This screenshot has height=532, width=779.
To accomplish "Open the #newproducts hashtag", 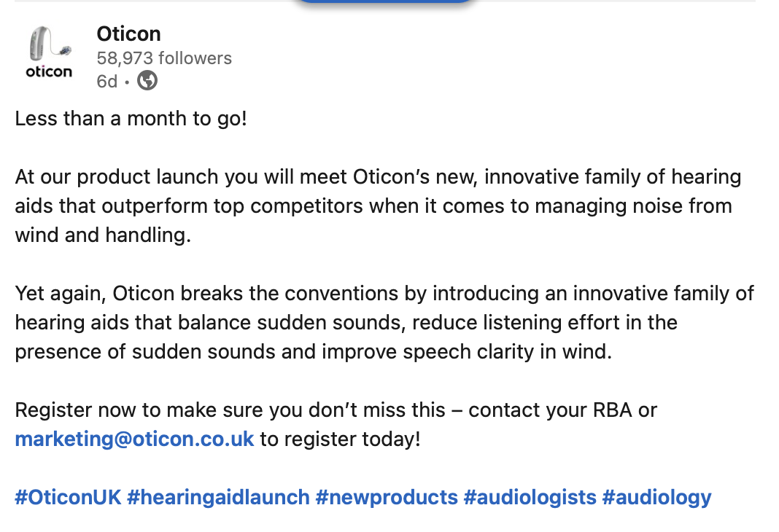I will tap(387, 497).
